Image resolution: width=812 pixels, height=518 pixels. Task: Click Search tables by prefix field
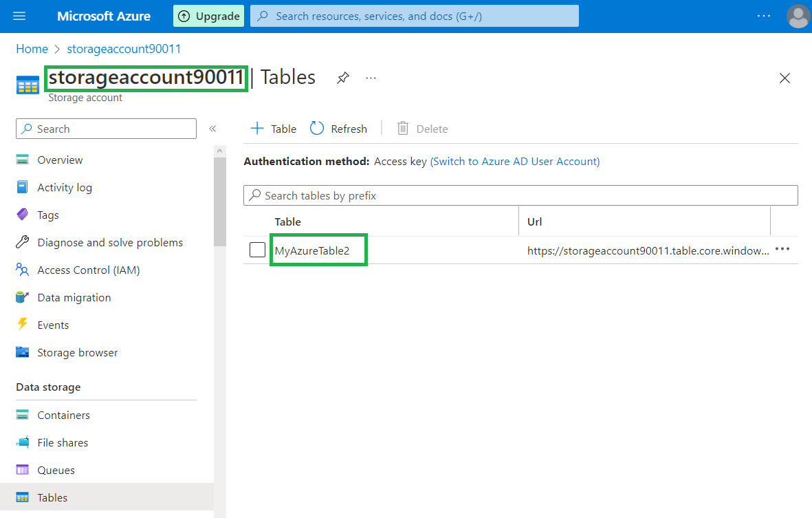point(520,195)
